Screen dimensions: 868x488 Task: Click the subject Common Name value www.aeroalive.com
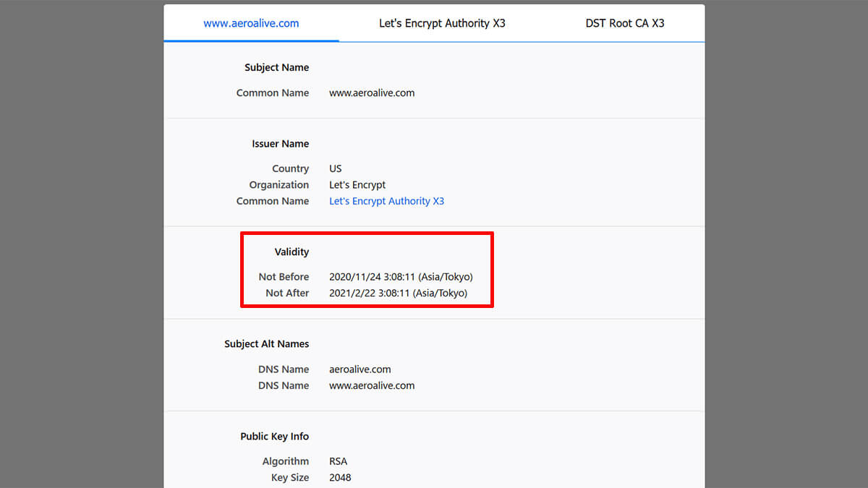(372, 93)
